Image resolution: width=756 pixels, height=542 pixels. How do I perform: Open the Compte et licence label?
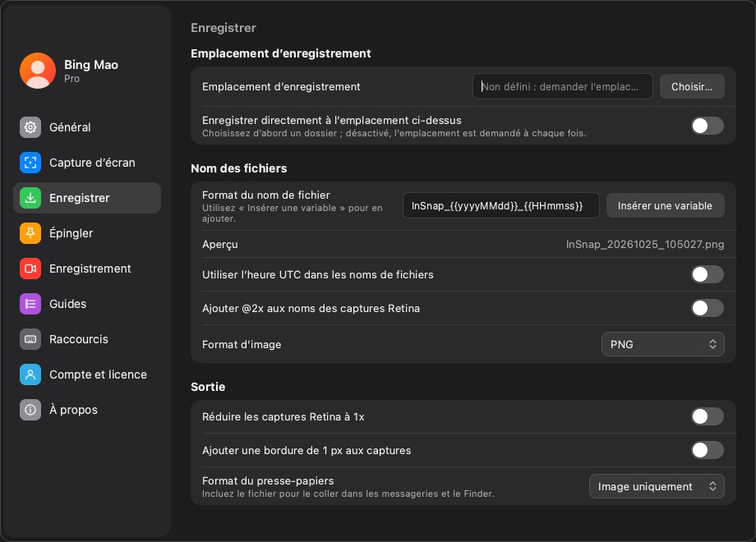(x=98, y=374)
